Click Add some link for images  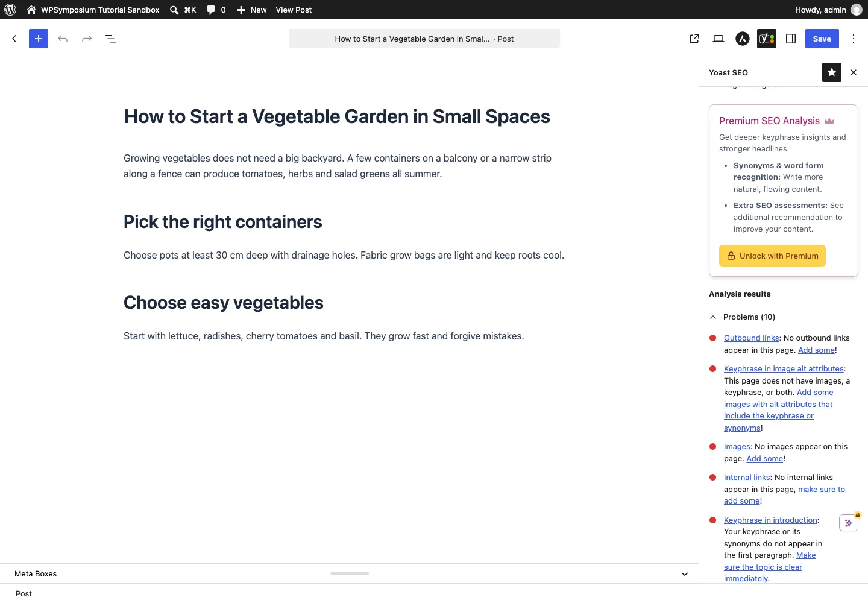[765, 459]
